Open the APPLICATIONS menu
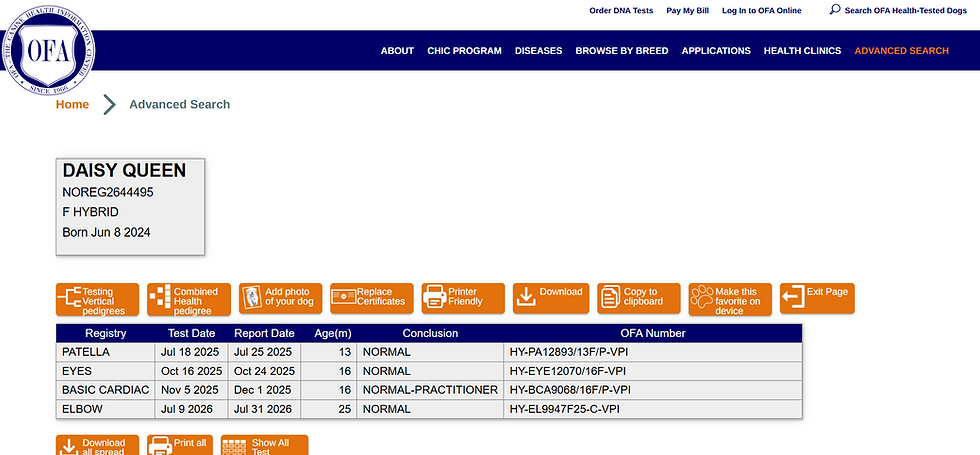This screenshot has height=455, width=980. pos(716,51)
